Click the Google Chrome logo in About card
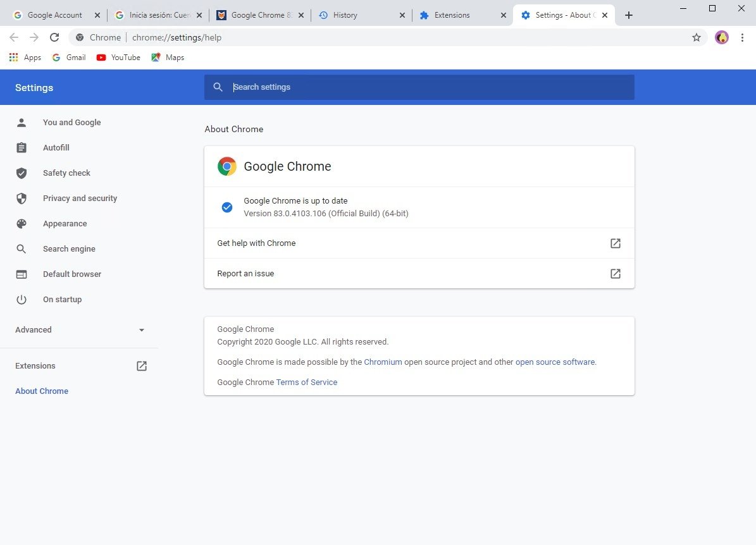This screenshot has width=756, height=545. point(226,166)
